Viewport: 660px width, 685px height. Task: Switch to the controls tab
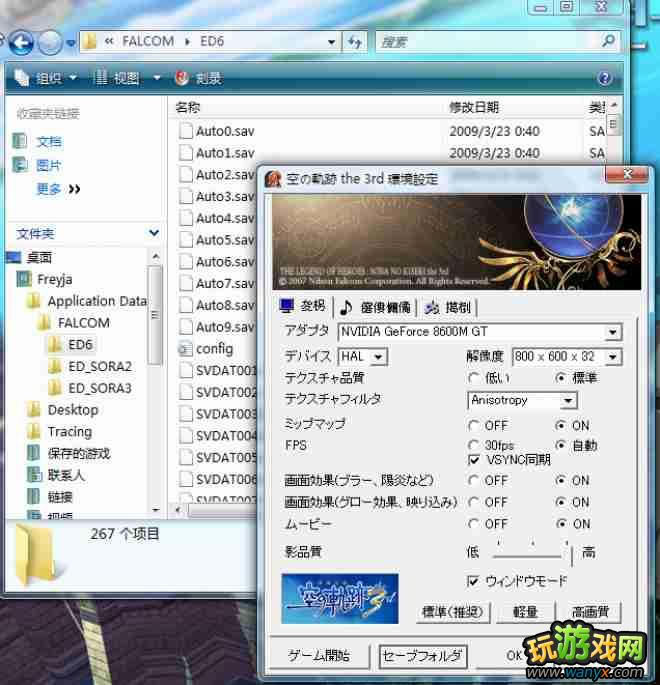click(447, 308)
